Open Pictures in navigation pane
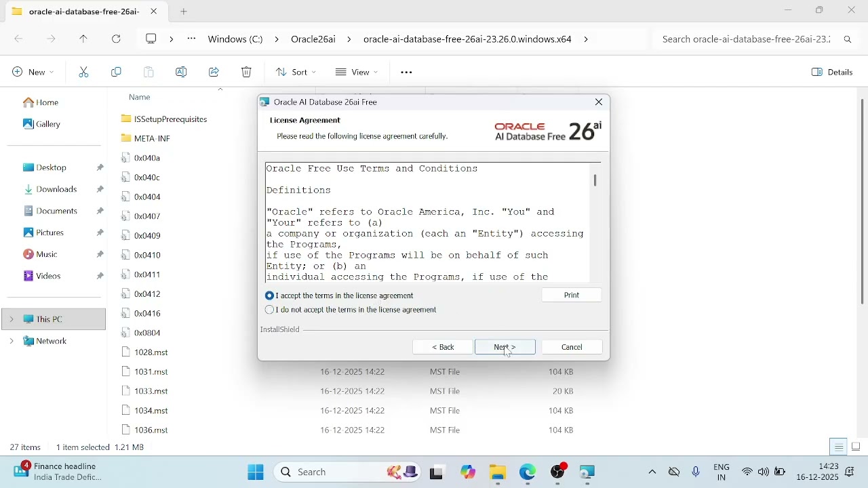This screenshot has height=488, width=868. tap(44, 233)
